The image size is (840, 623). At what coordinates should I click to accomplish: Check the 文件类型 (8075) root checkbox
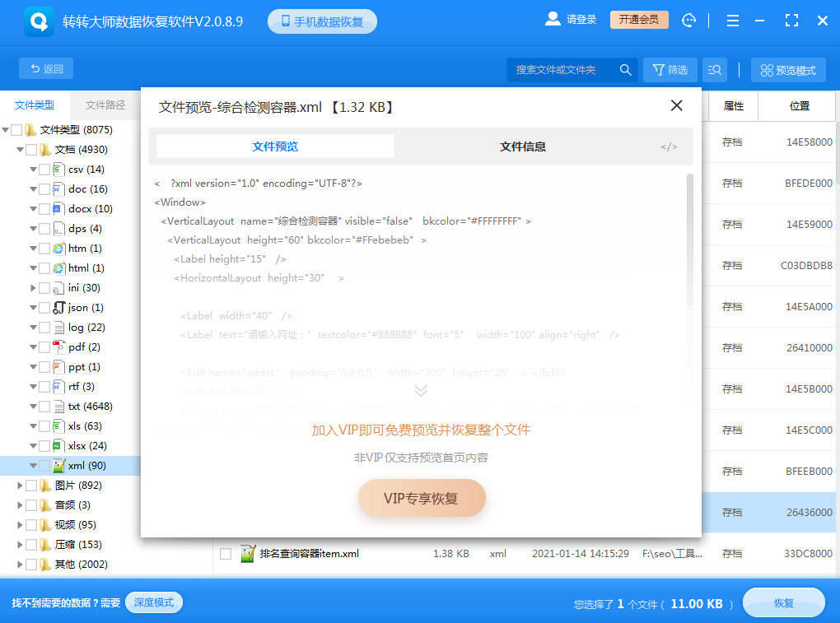pyautogui.click(x=16, y=130)
